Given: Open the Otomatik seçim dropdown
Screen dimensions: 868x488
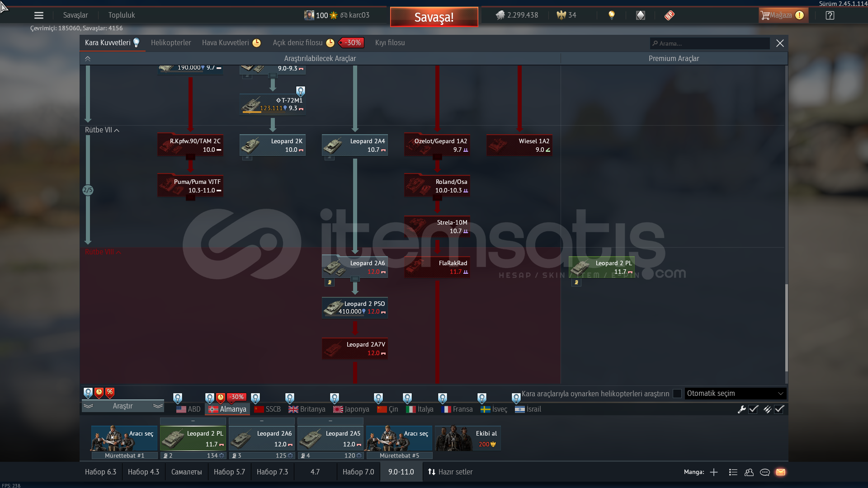Looking at the screenshot, I should click(x=735, y=394).
